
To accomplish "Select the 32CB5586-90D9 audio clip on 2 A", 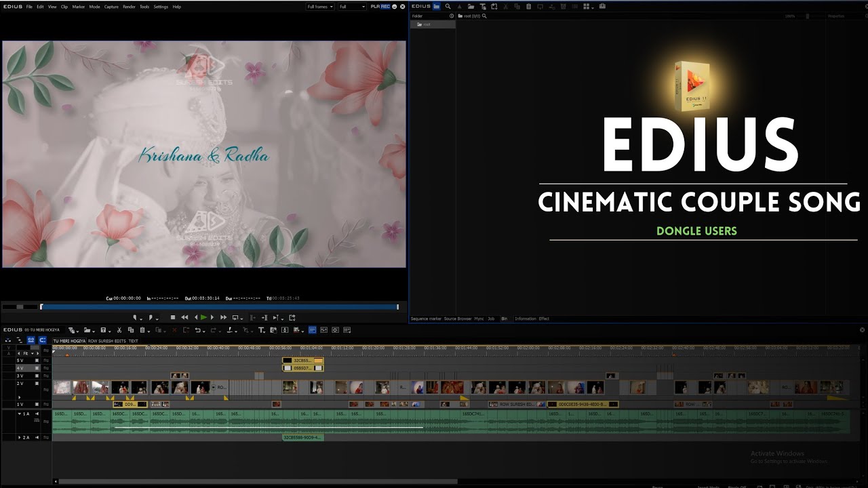I will click(302, 438).
